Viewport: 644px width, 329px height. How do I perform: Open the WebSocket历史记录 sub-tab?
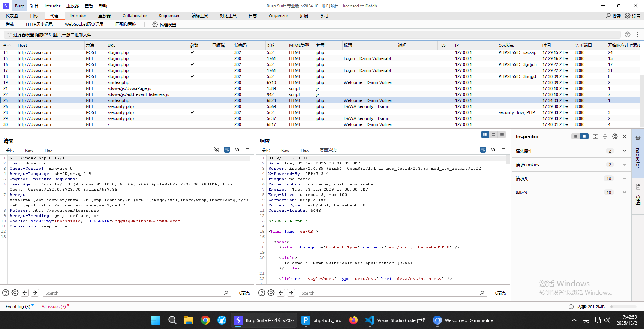(x=84, y=24)
